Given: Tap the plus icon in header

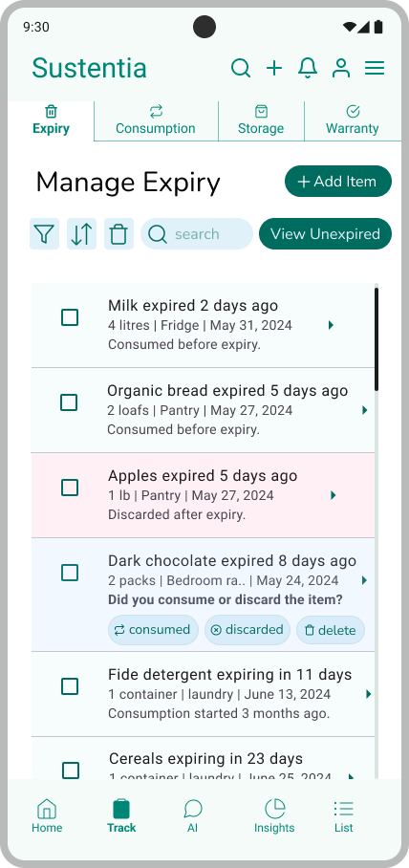Looking at the screenshot, I should pos(274,68).
